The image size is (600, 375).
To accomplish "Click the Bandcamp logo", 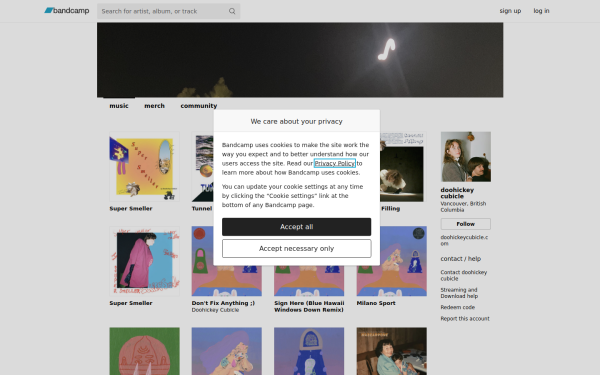I will pyautogui.click(x=67, y=11).
